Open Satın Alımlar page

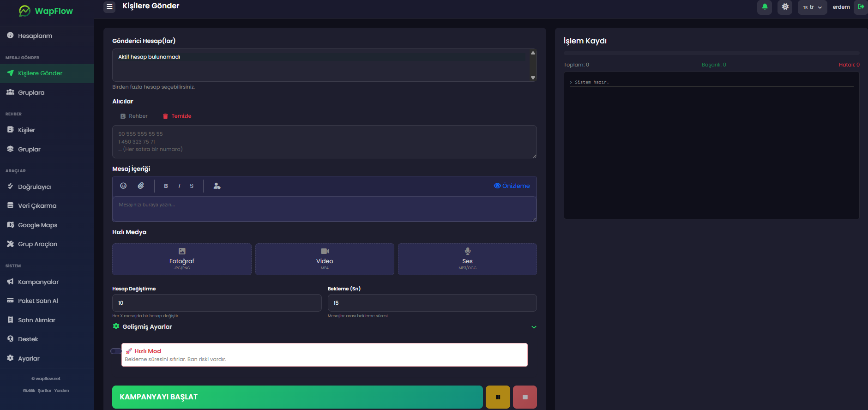(47, 320)
